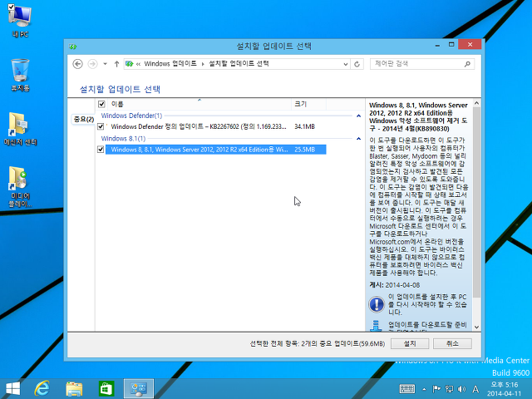Click the Control Panel taskbar button
This screenshot has height=399, width=532.
139,389
